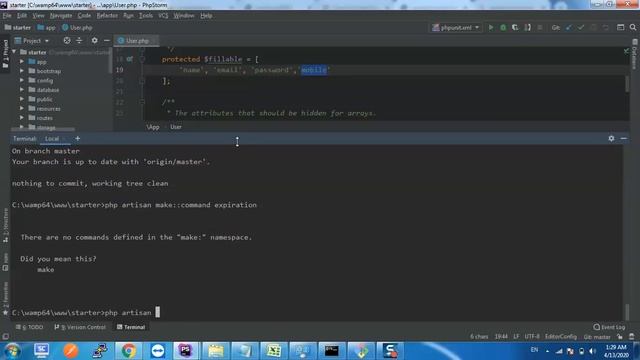Viewport: 640px width, 360px height.
Task: Start debugging with the bug icon
Action: click(x=503, y=28)
